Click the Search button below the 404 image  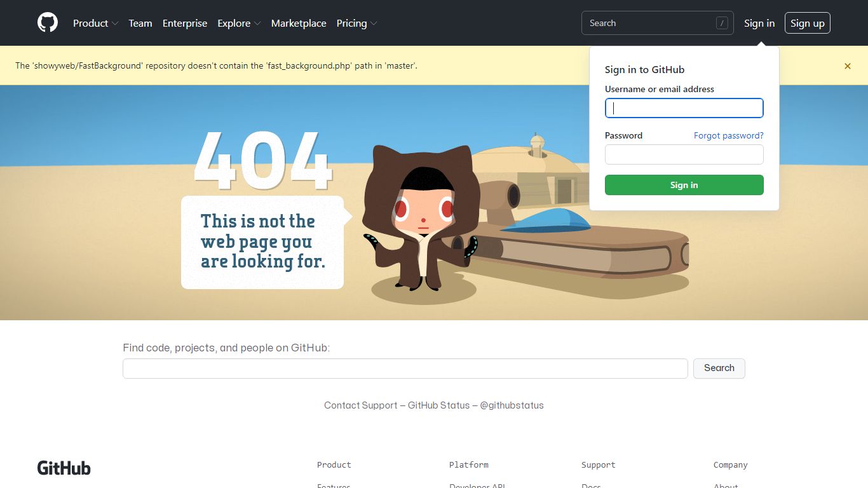click(x=719, y=369)
